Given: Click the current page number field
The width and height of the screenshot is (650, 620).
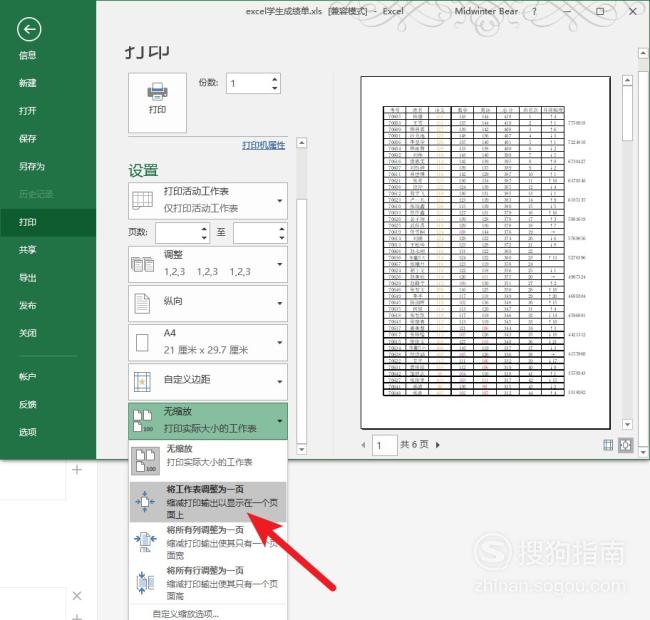Looking at the screenshot, I should click(x=385, y=445).
